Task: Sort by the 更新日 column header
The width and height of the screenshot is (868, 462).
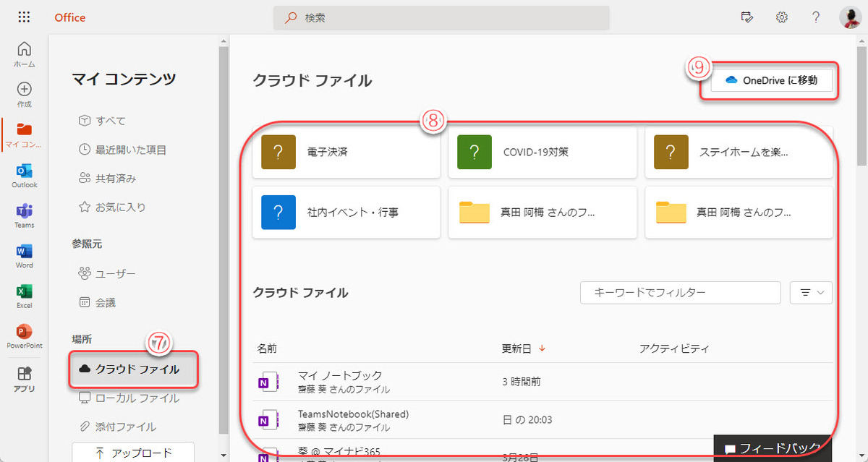Action: pyautogui.click(x=516, y=348)
